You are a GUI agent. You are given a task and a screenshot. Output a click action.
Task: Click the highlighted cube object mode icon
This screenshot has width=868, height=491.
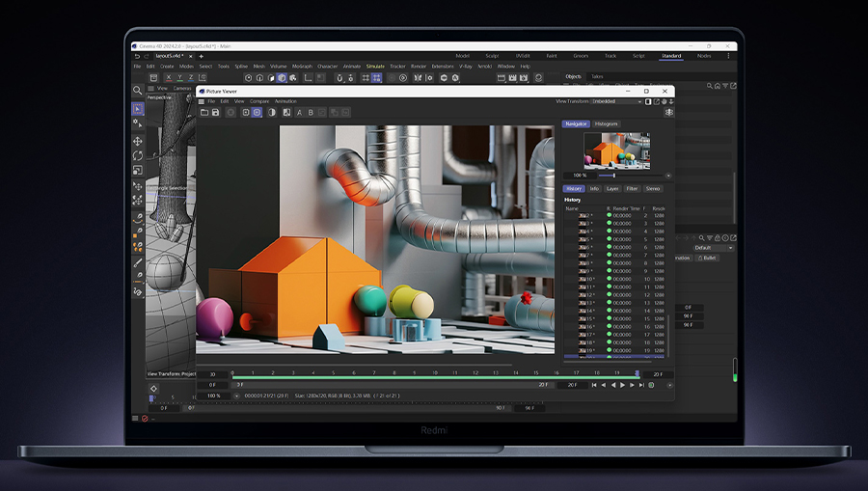pyautogui.click(x=282, y=78)
